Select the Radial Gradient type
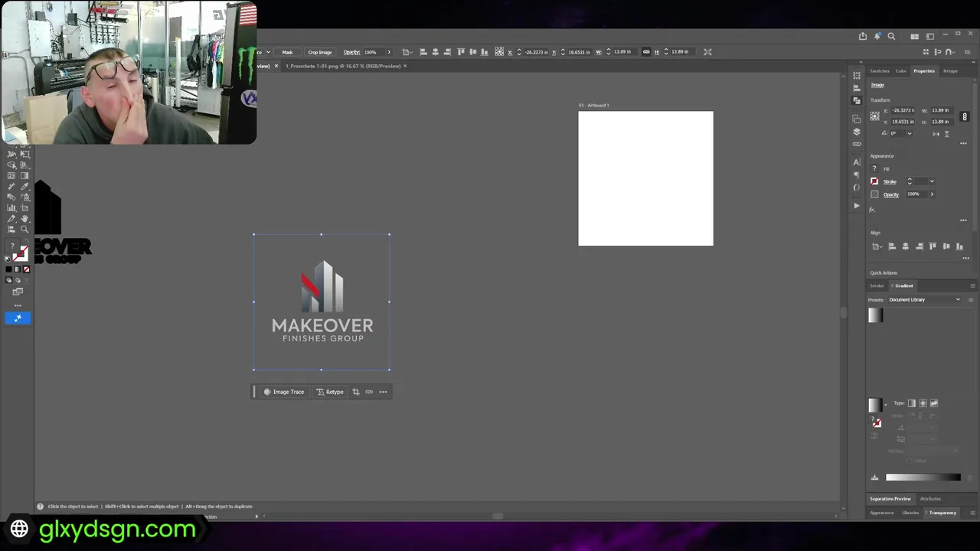 [923, 403]
